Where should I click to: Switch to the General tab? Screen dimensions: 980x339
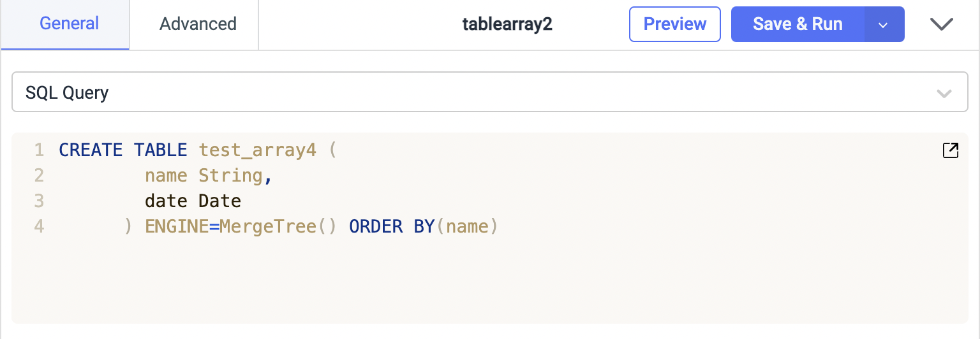pyautogui.click(x=69, y=24)
